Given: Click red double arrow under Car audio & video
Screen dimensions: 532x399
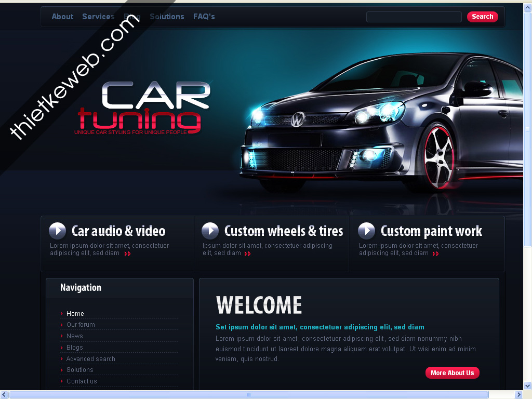Looking at the screenshot, I should point(128,254).
